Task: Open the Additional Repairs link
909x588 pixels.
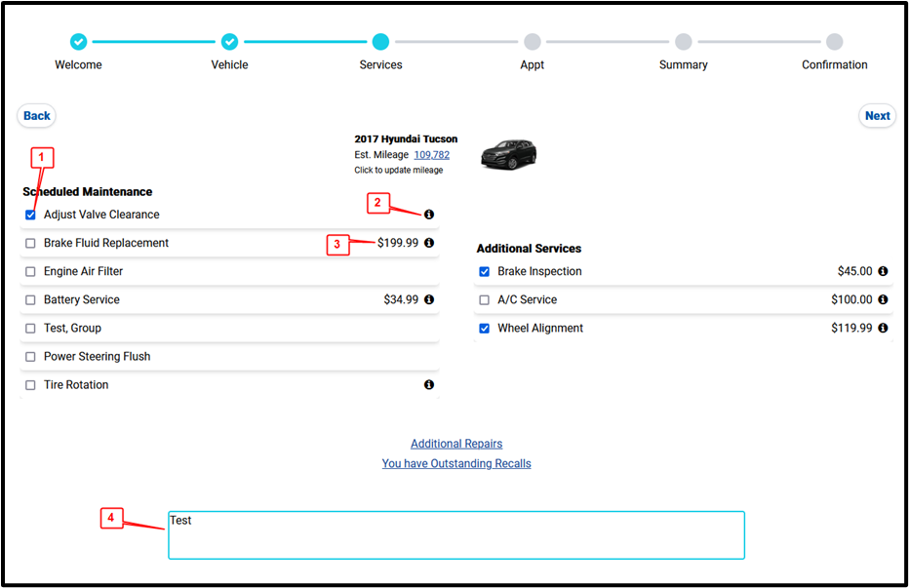Action: (x=456, y=444)
